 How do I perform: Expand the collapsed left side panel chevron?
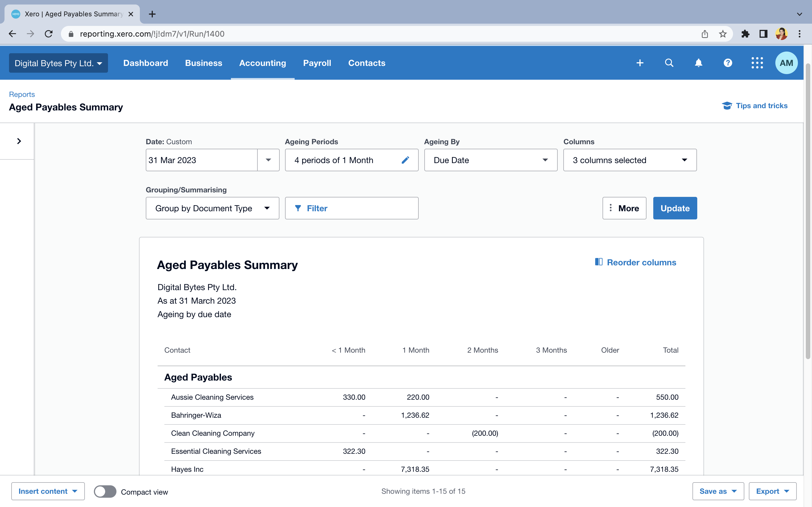(x=19, y=141)
